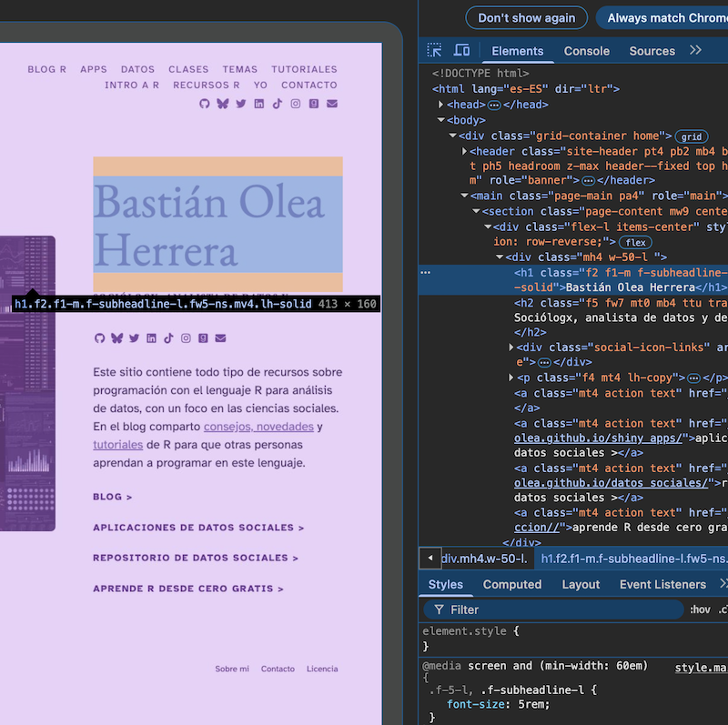Activate the inspect element picker icon
728x725 pixels.
[x=435, y=50]
